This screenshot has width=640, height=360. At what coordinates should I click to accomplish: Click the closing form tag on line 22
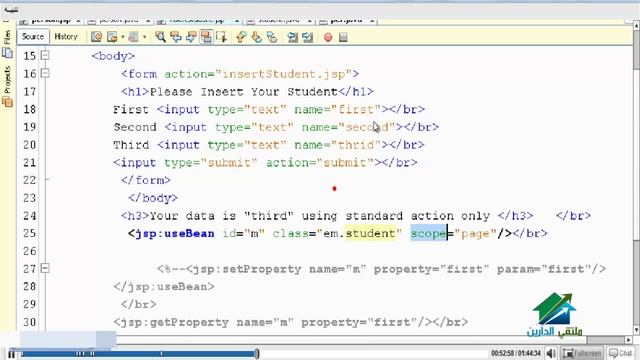click(x=146, y=180)
